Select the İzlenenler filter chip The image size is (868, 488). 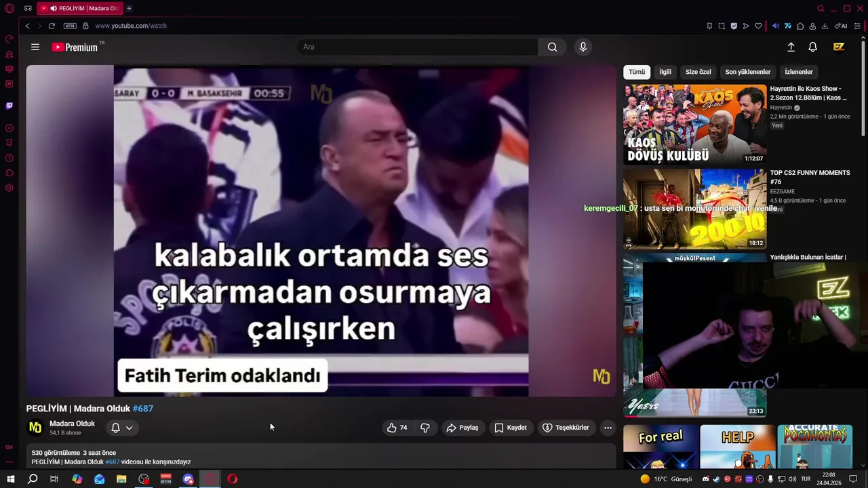click(x=799, y=72)
